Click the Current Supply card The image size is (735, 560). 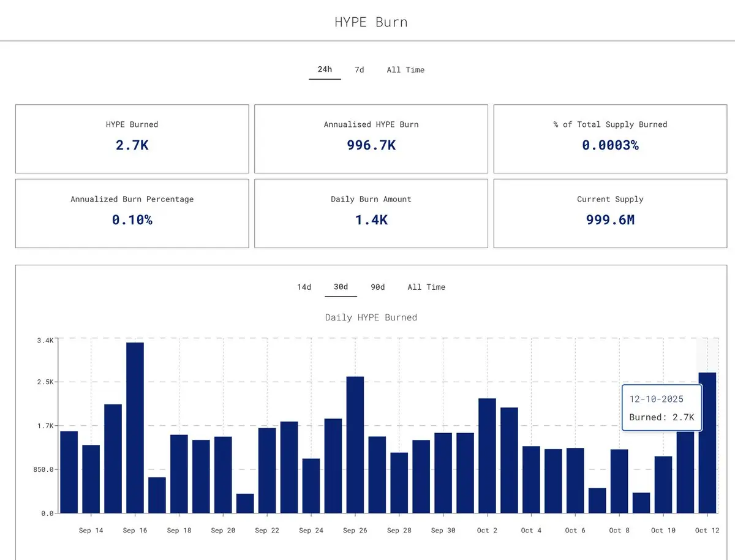point(610,213)
